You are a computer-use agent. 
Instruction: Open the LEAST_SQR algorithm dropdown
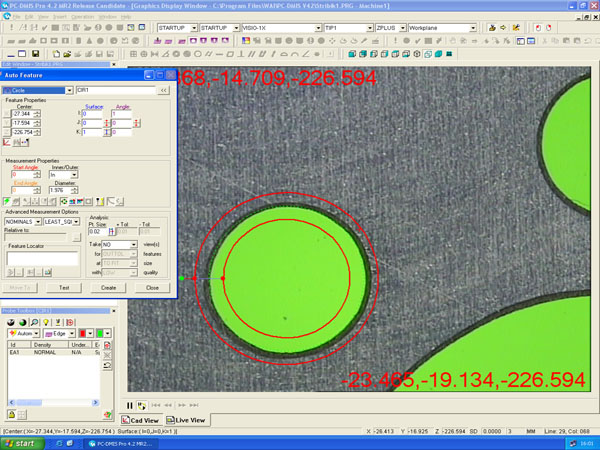coord(76,222)
